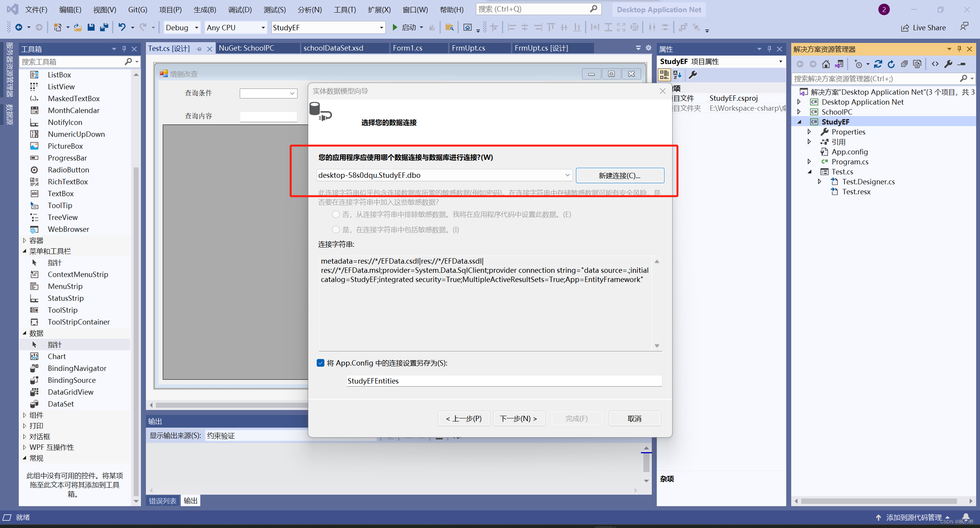Click the 下一步(N) > button

[519, 418]
